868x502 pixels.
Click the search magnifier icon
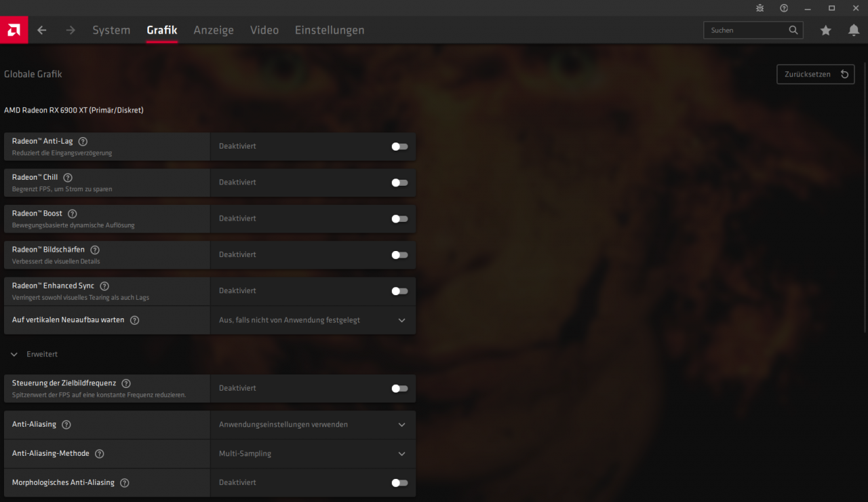pos(793,30)
